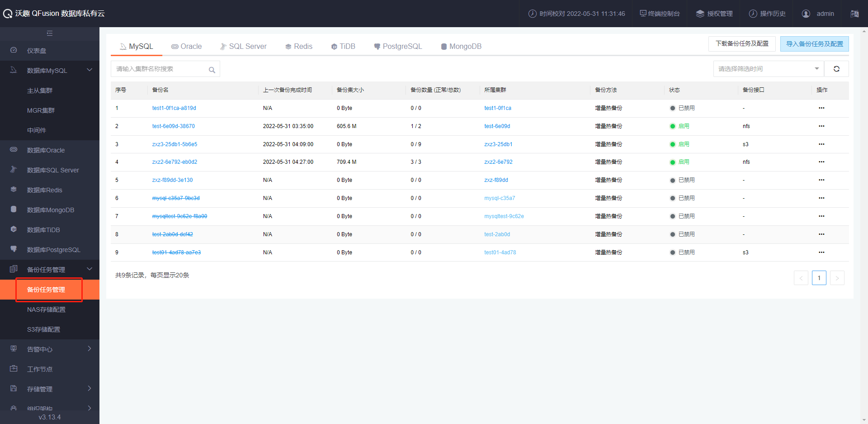The width and height of the screenshot is (868, 424).
Task: Open the language switch icon in header
Action: point(854,14)
